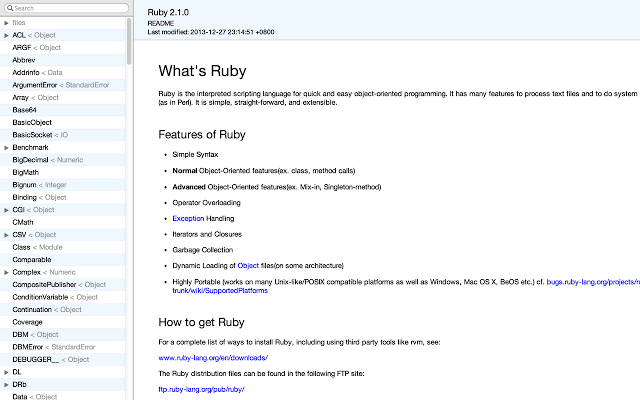Open DBMError < StandardError entry
640x400 pixels.
click(62, 347)
